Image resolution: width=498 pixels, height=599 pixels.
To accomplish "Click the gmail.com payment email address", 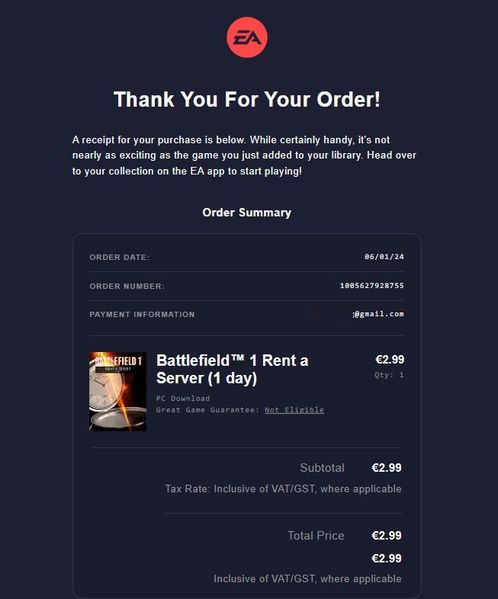I will coord(378,314).
